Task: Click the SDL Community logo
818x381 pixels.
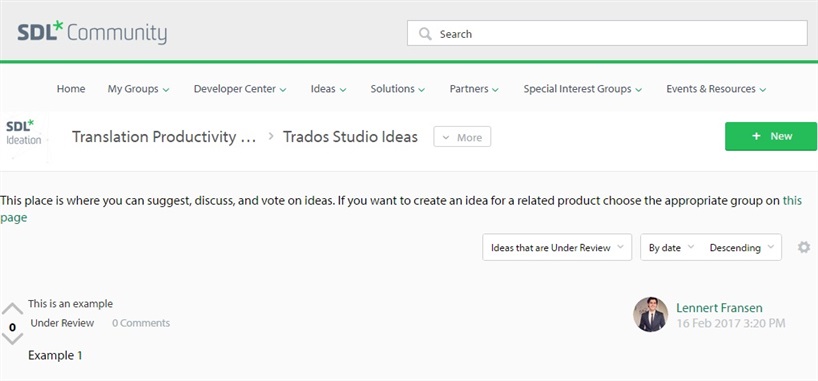Action: point(92,33)
